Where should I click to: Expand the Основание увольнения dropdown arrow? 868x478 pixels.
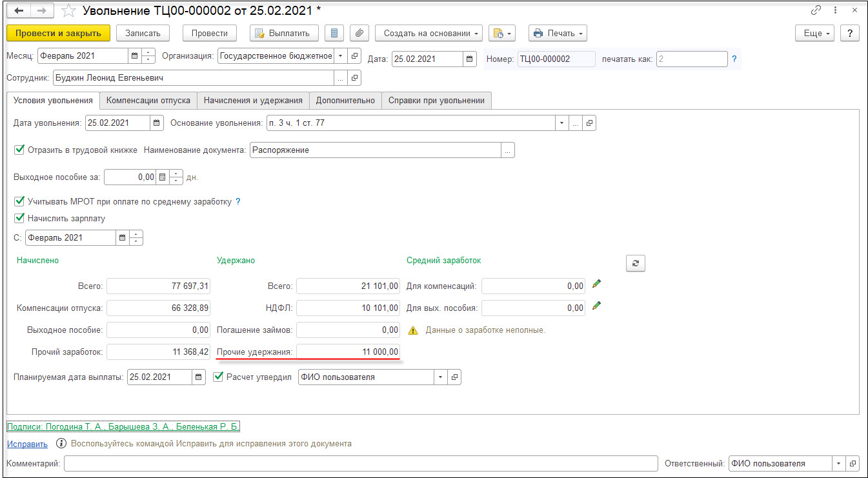click(x=561, y=123)
